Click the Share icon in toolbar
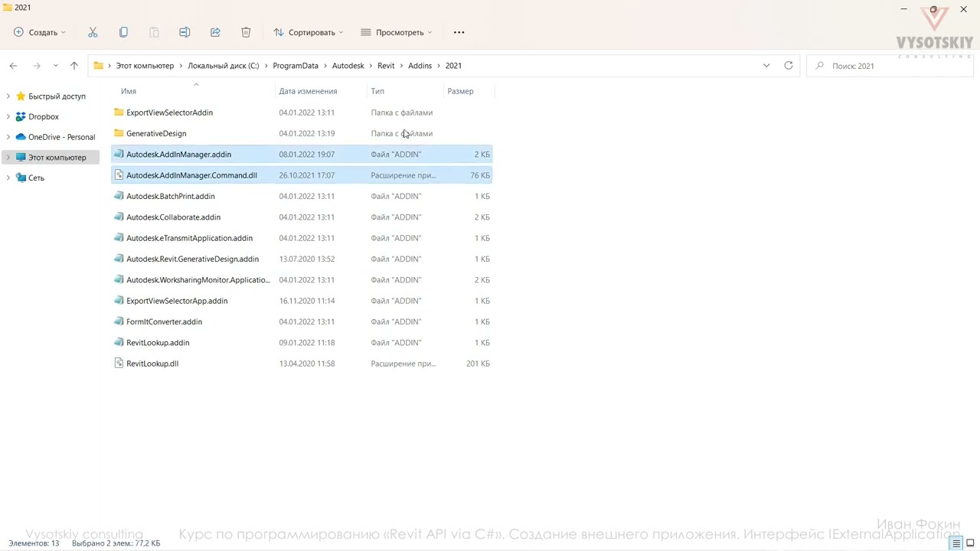This screenshot has width=980, height=551. (x=215, y=32)
